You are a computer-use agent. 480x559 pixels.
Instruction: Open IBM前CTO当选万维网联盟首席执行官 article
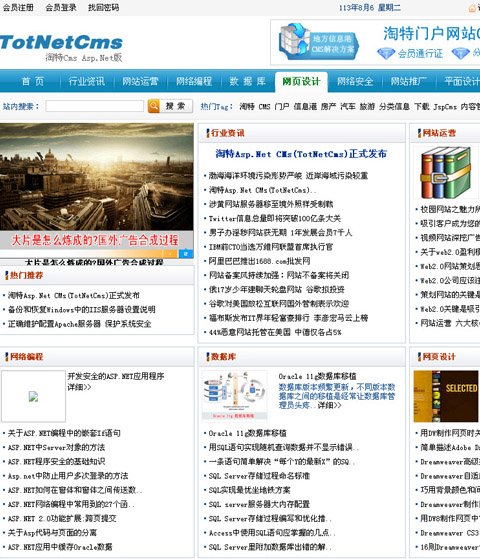[271, 247]
